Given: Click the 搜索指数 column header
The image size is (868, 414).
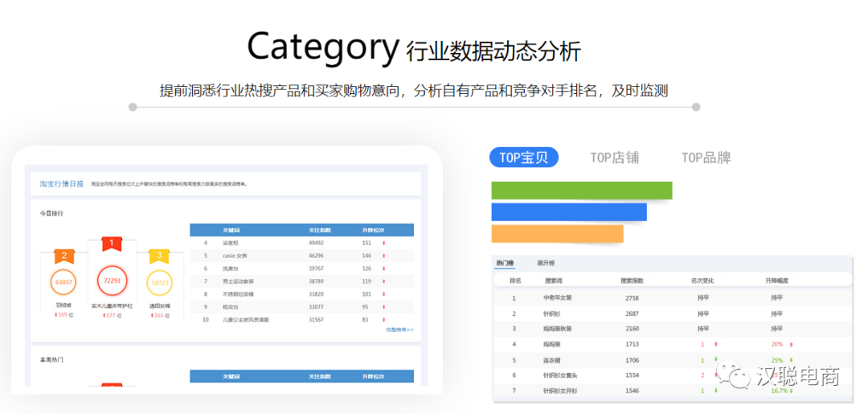Looking at the screenshot, I should [632, 281].
